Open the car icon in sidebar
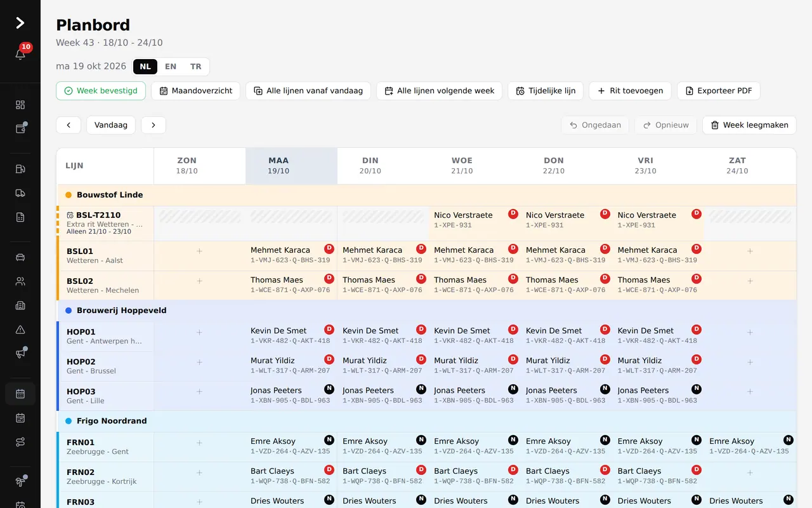This screenshot has width=812, height=508. [x=20, y=257]
